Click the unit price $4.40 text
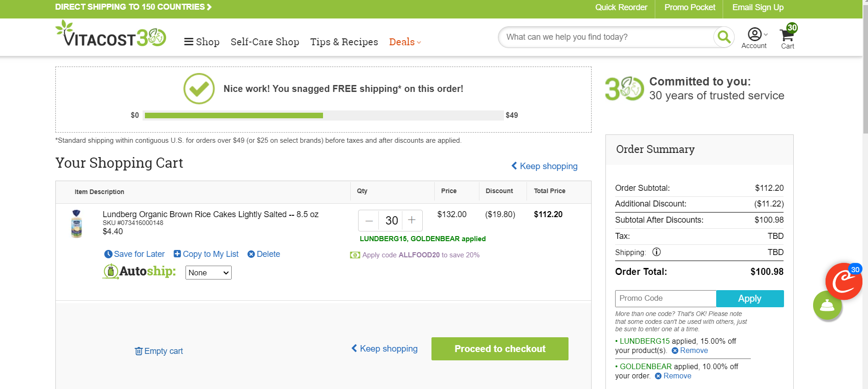This screenshot has height=389, width=868. tap(113, 231)
